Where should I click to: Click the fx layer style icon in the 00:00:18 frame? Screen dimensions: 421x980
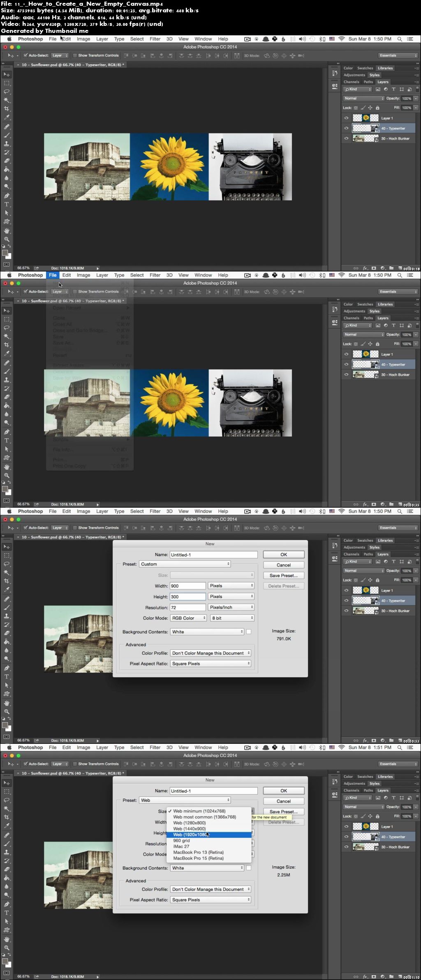coord(365,268)
